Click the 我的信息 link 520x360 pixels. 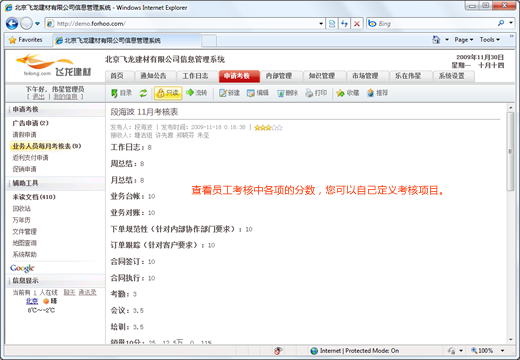[65, 97]
